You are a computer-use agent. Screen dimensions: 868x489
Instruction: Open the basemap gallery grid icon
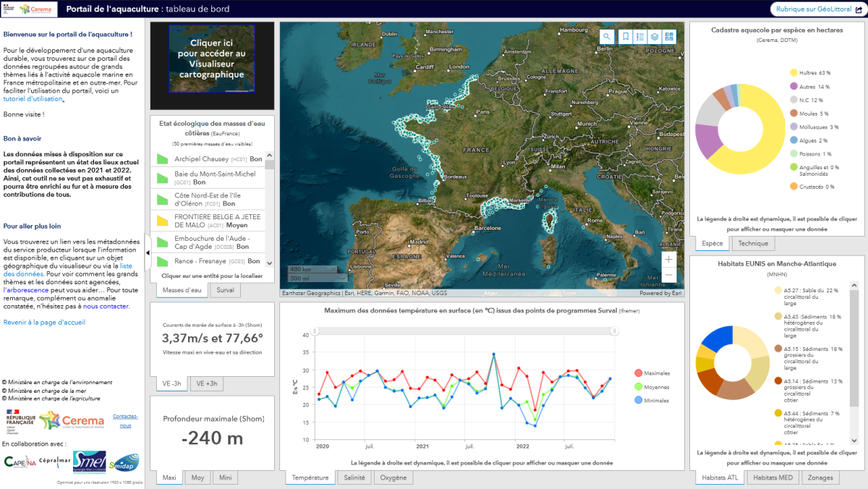tap(669, 37)
